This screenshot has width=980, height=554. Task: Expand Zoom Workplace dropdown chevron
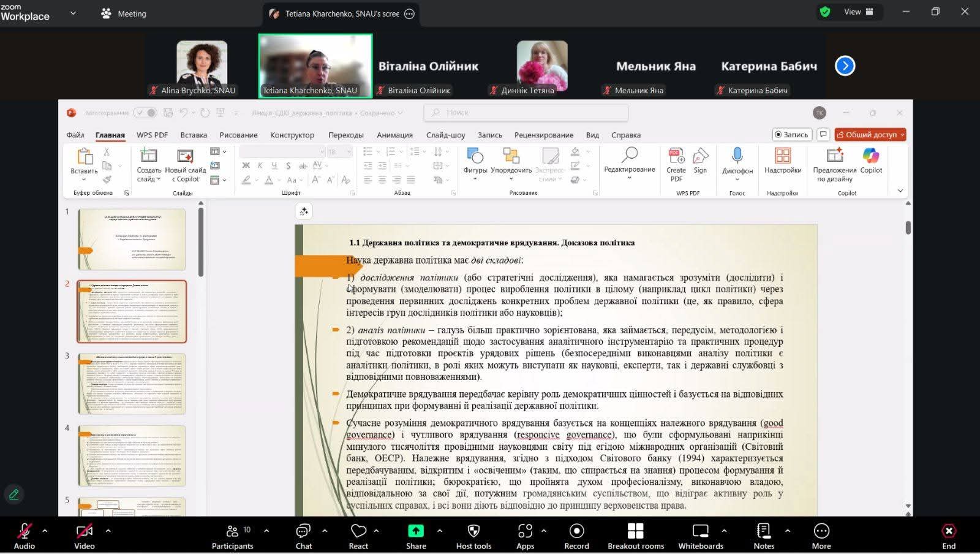(x=73, y=13)
